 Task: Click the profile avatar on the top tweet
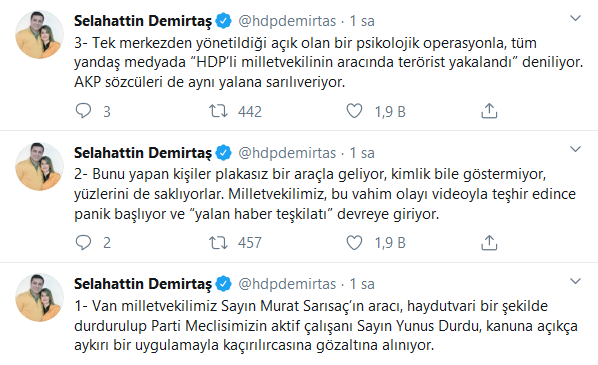[x=39, y=35]
